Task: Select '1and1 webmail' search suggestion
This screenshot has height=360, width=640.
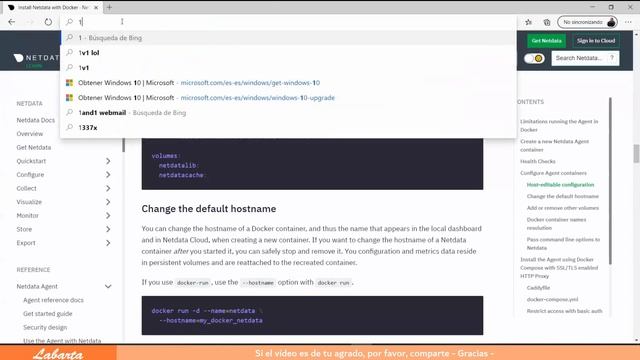Action: click(288, 113)
